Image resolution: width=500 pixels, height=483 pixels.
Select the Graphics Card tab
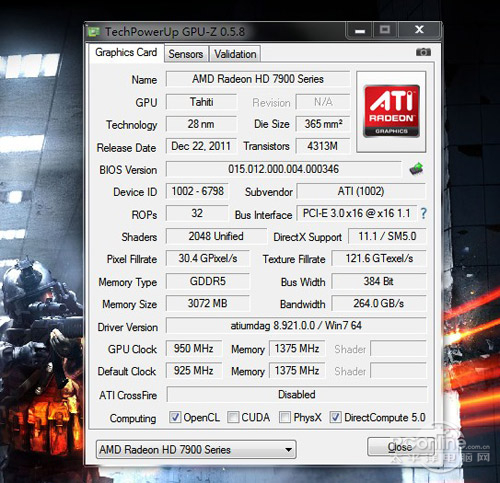point(126,53)
